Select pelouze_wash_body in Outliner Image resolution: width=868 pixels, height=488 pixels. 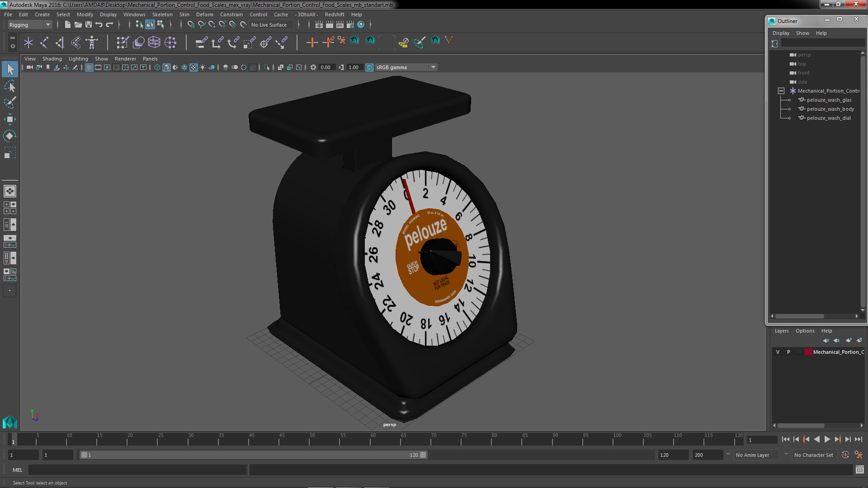point(830,109)
